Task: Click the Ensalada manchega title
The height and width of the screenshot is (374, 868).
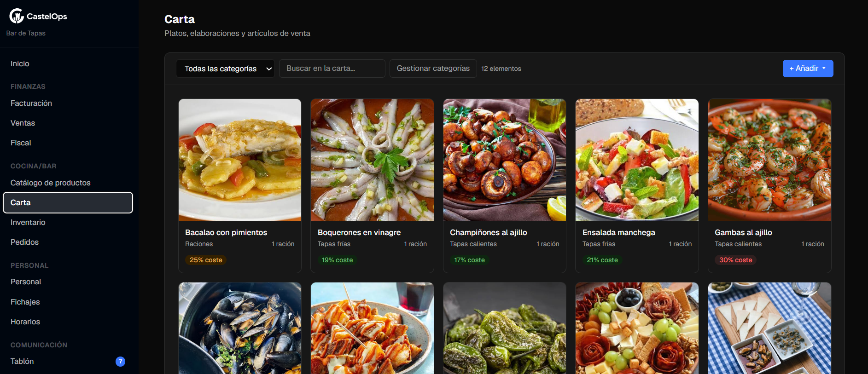Action: click(x=619, y=232)
